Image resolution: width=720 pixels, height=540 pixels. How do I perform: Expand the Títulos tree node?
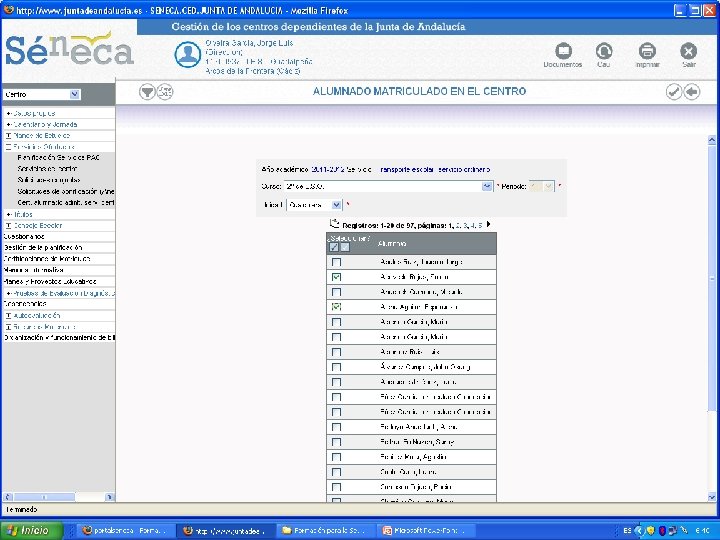click(8, 214)
